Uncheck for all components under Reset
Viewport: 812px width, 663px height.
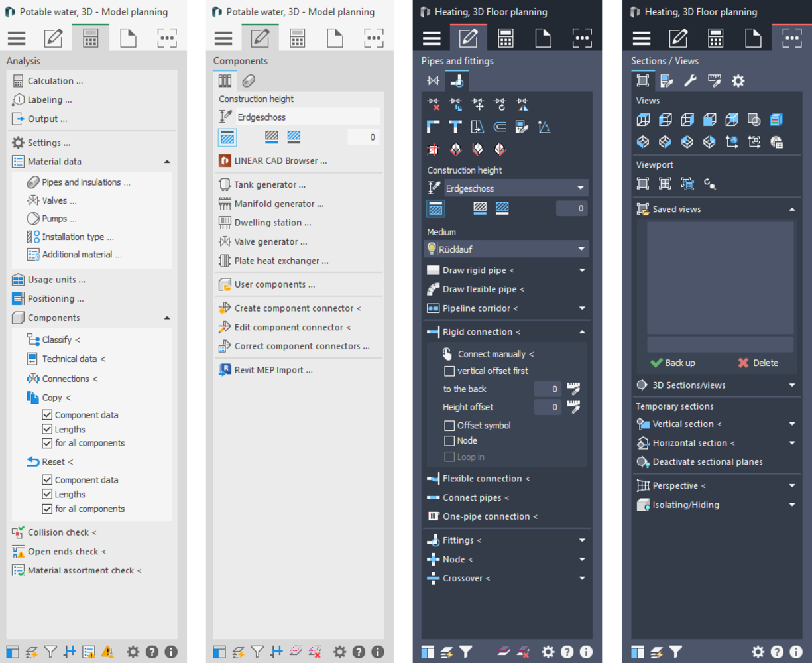47,509
